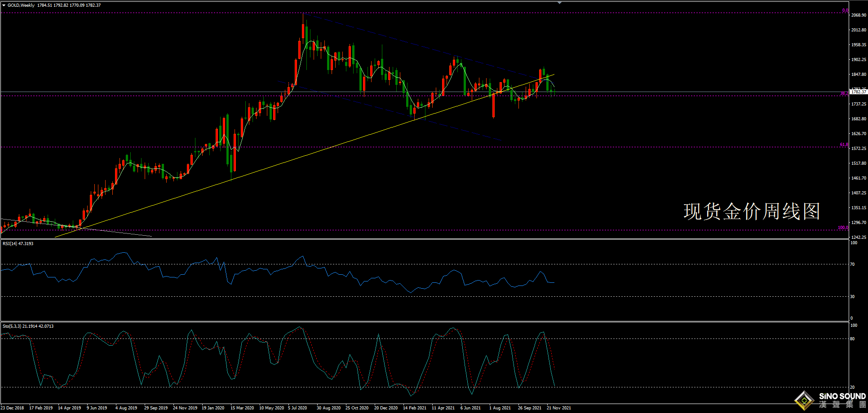This screenshot has width=868, height=413.
Task: Click the 30 Aug 2020 date label
Action: [x=328, y=408]
